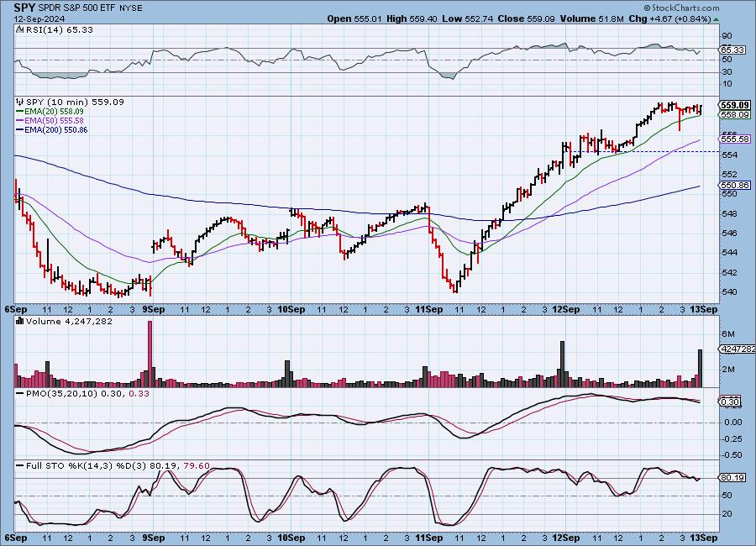Click the 555.58 EMA tag on the price axis
The width and height of the screenshot is (756, 546).
coord(734,139)
